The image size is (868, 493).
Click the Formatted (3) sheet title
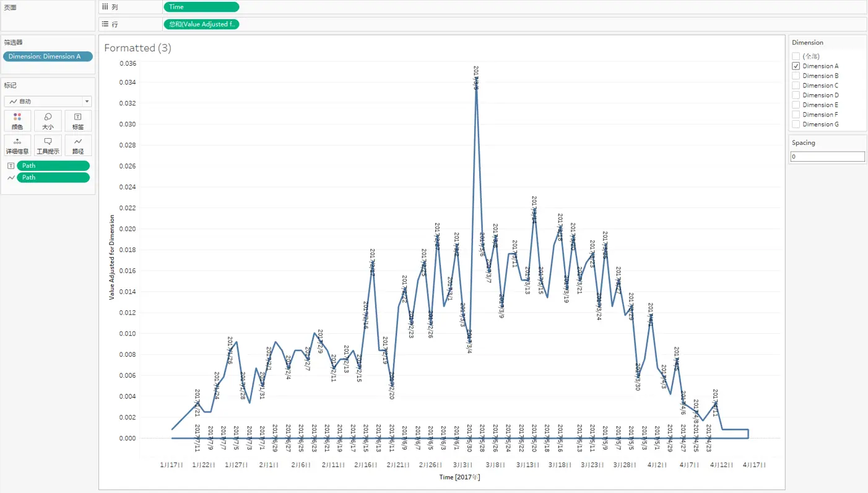click(x=137, y=48)
